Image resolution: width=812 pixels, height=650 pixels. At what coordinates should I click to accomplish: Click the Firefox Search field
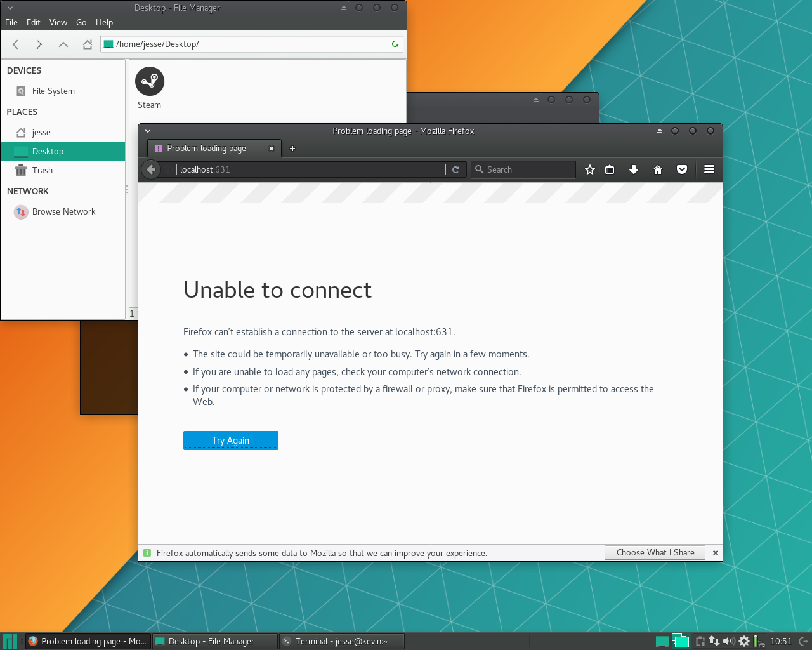pyautogui.click(x=523, y=169)
